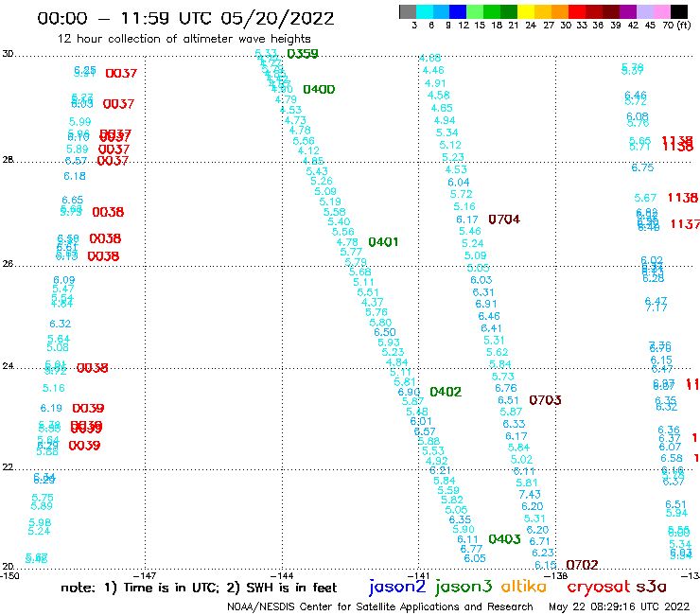Click the latitude axis label "26"

pos(8,264)
